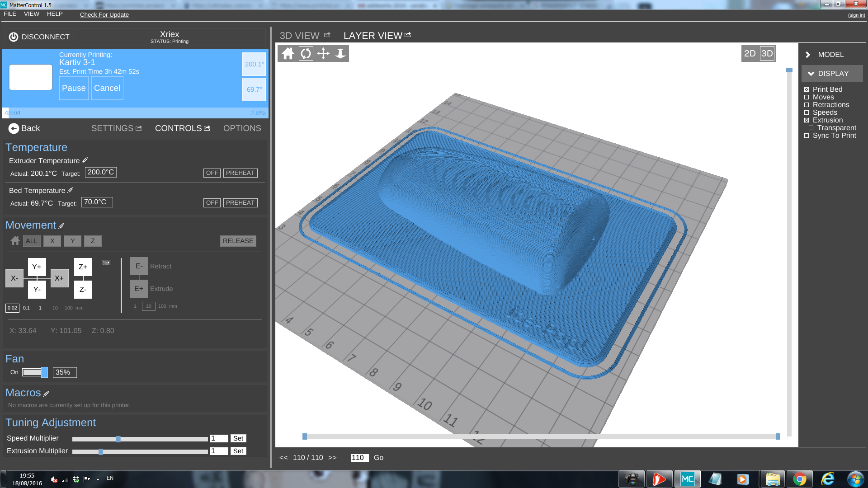The width and height of the screenshot is (868, 488).
Task: Switch layer view to 2D mode
Action: 750,53
